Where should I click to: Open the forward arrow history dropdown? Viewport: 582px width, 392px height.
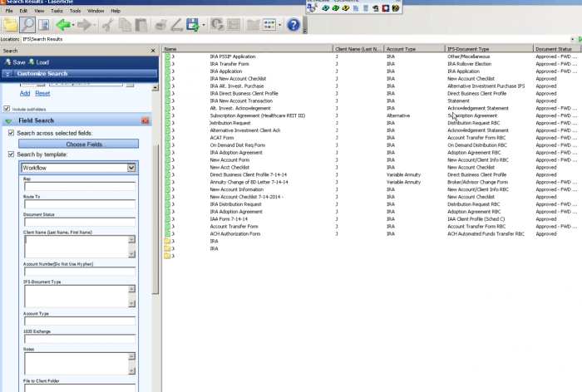95,25
